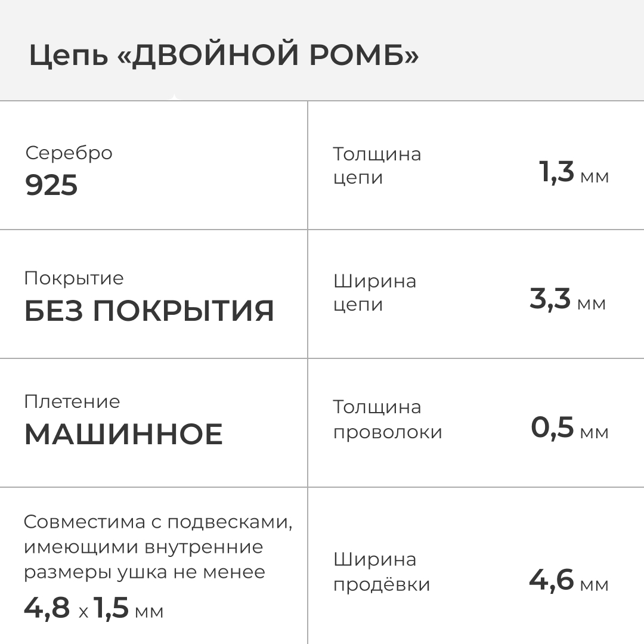Viewport: 644px width, 644px height.
Task: Click the 925 silver purity value
Action: pos(51,185)
